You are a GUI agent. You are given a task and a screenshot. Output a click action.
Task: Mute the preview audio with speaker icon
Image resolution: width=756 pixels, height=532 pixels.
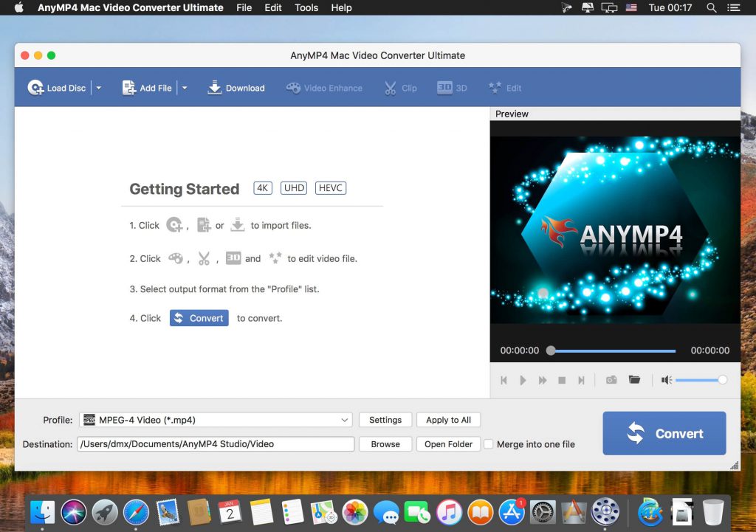666,379
